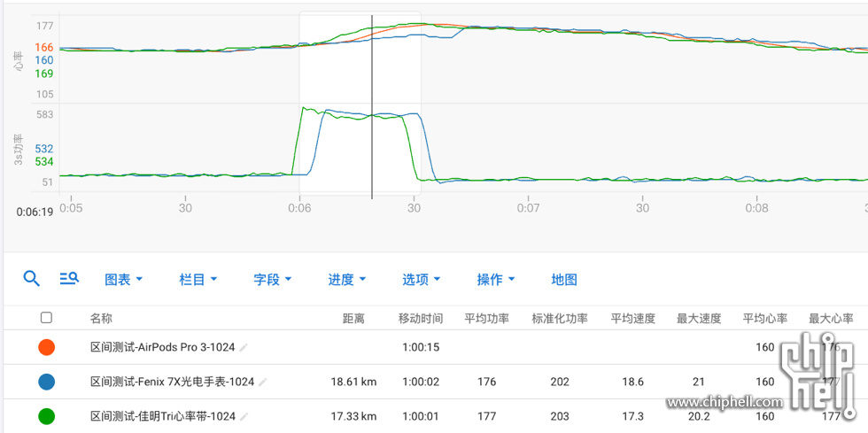Image resolution: width=868 pixels, height=433 pixels.
Task: Click the 0:06 time axis label
Action: 299,208
